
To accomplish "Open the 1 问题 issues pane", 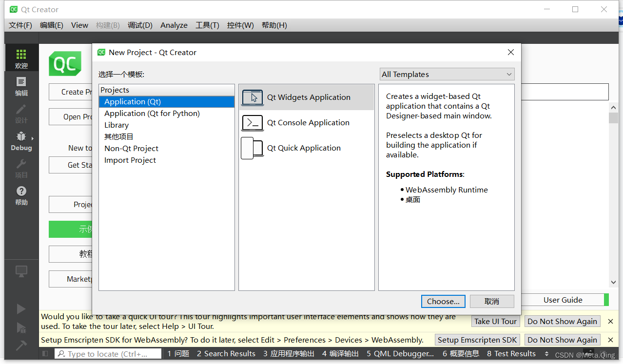I will pyautogui.click(x=178, y=354).
